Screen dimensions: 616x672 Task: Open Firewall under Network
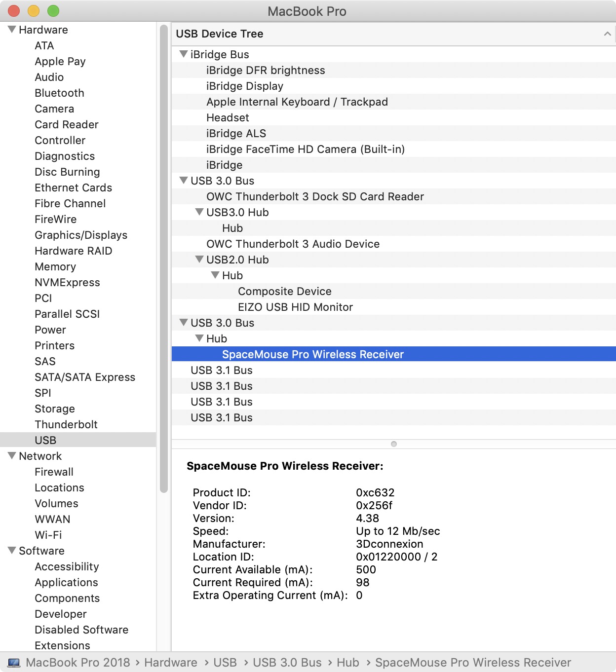[54, 472]
